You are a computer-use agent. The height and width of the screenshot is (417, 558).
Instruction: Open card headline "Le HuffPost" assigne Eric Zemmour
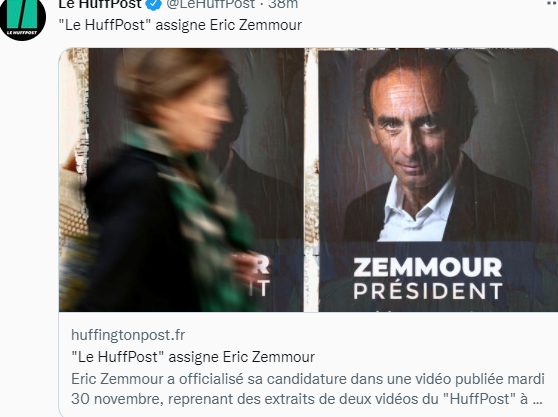193,357
